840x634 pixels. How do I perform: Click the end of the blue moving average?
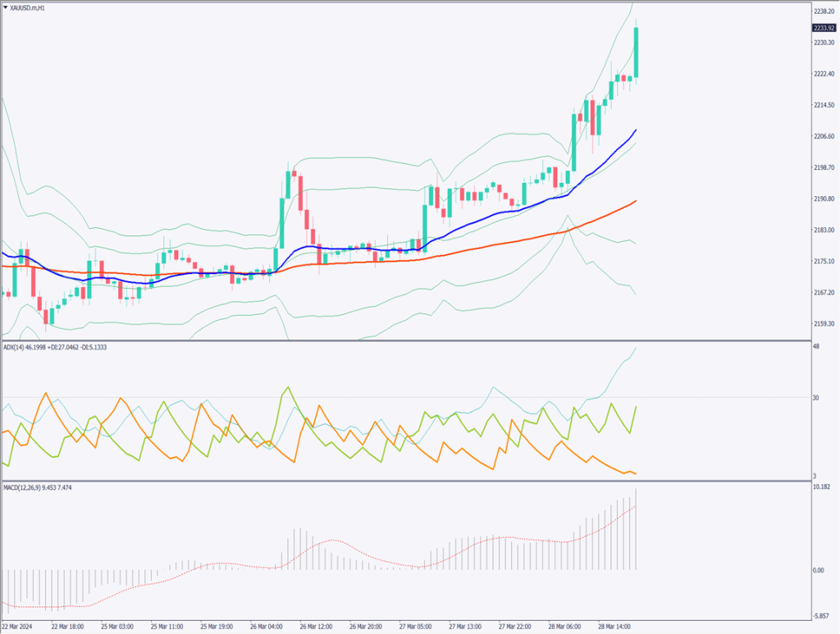637,130
